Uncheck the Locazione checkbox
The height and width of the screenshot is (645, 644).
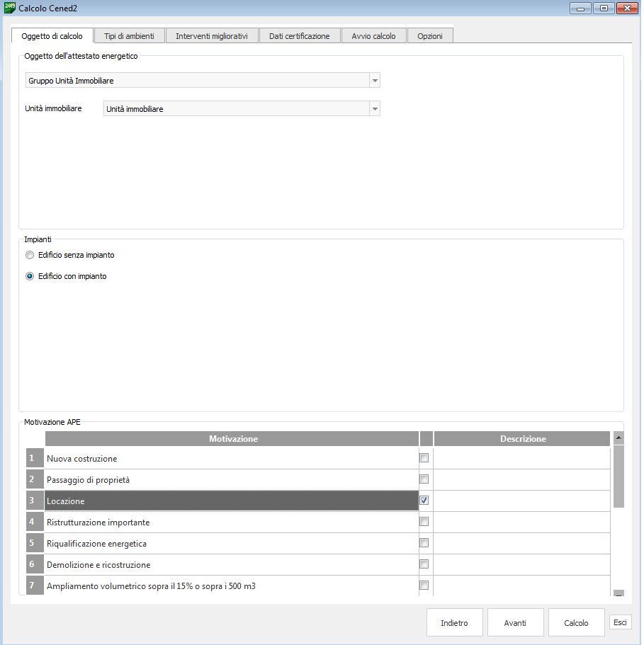pyautogui.click(x=424, y=501)
